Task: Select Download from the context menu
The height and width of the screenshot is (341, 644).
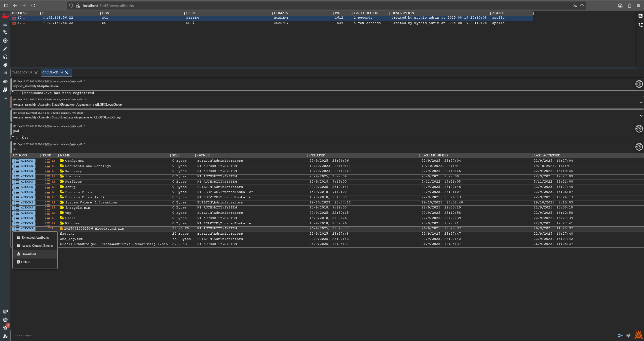Action: click(x=28, y=254)
